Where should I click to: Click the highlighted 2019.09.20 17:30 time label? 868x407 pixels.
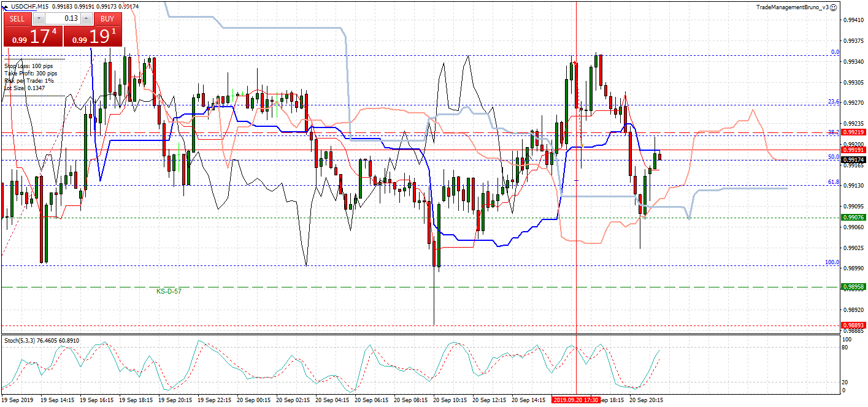(x=576, y=400)
